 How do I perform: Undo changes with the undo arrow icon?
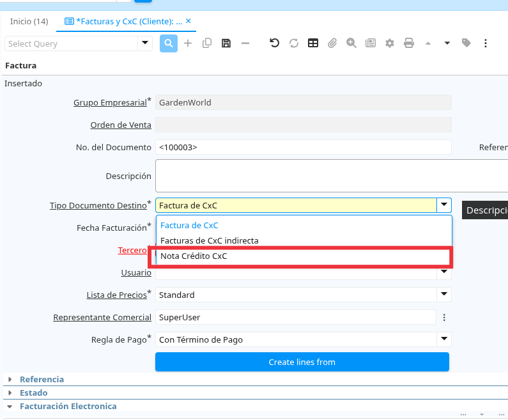[x=274, y=43]
